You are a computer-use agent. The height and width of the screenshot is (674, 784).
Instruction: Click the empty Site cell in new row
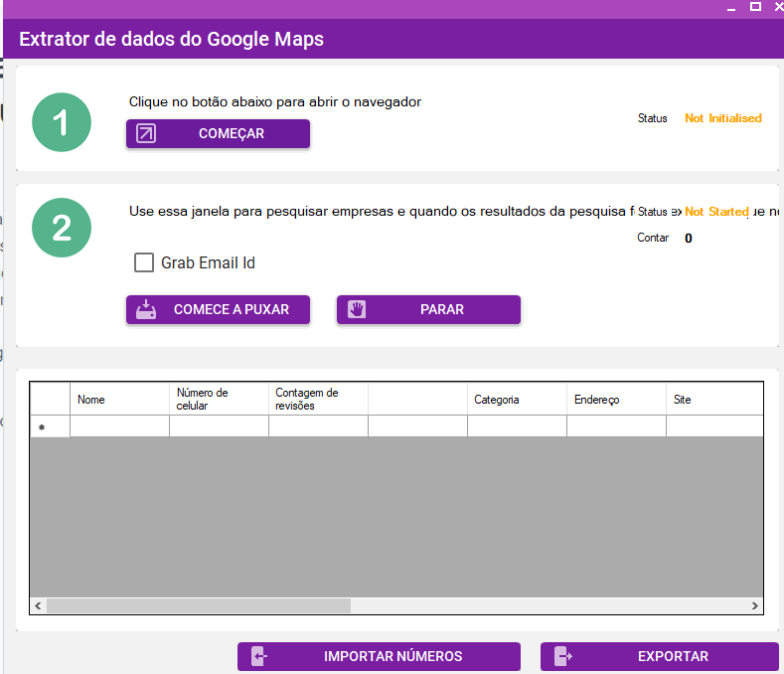(714, 426)
